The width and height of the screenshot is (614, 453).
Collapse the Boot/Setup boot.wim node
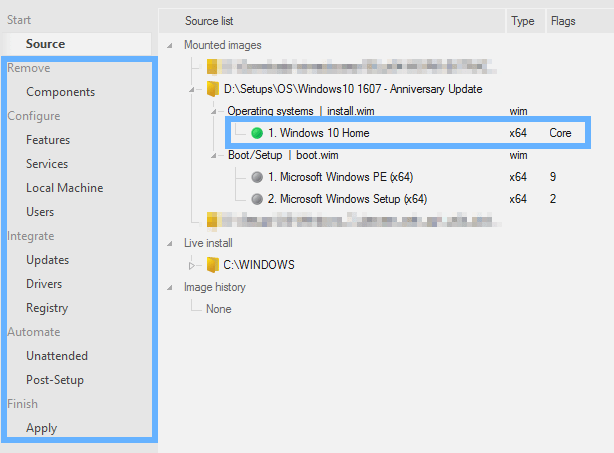[x=214, y=155]
